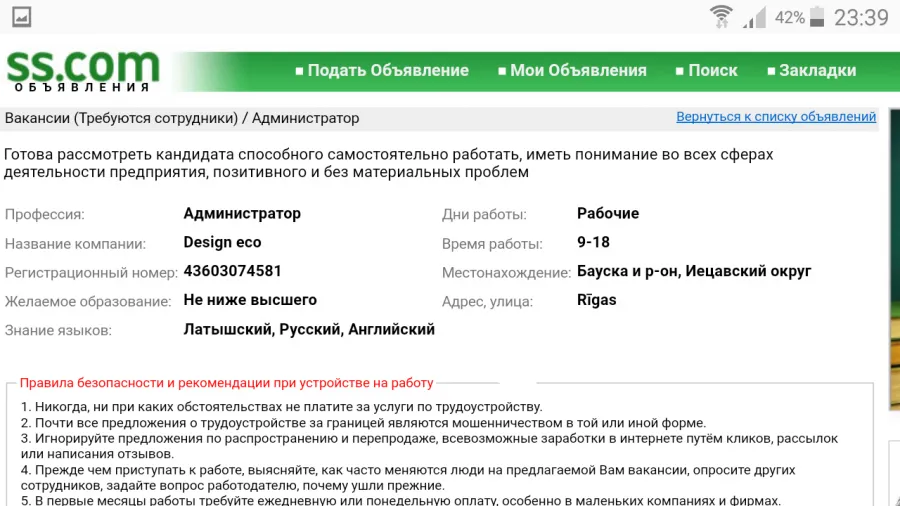Screen dimensions: 900x506
Task: Click the Профессия: label
Action: click(45, 215)
